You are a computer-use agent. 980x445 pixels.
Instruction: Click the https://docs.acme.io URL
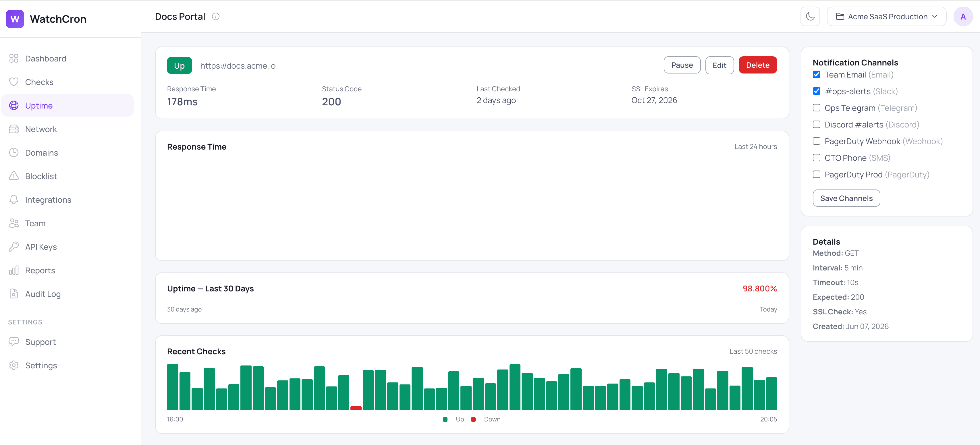coord(238,65)
